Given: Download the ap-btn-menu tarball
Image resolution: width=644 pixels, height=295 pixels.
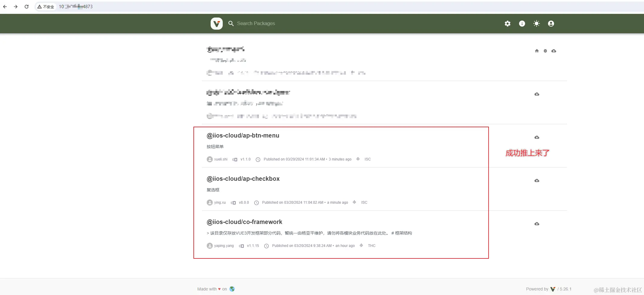Looking at the screenshot, I should click(537, 137).
